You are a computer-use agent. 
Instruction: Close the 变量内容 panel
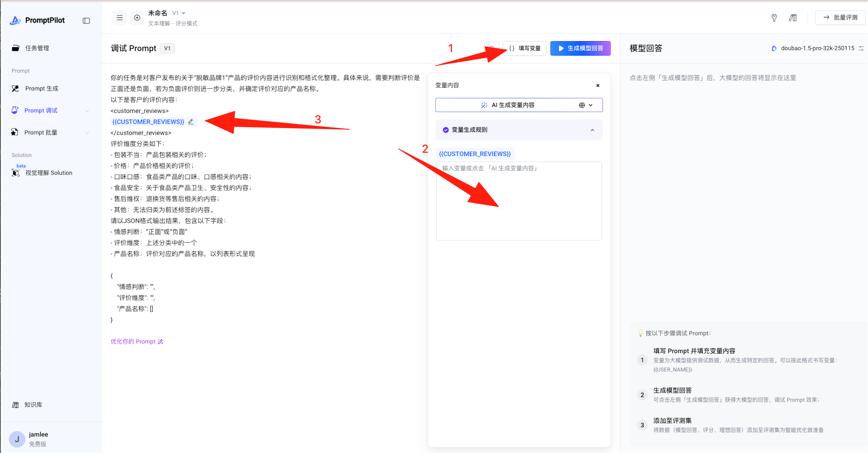pos(598,85)
